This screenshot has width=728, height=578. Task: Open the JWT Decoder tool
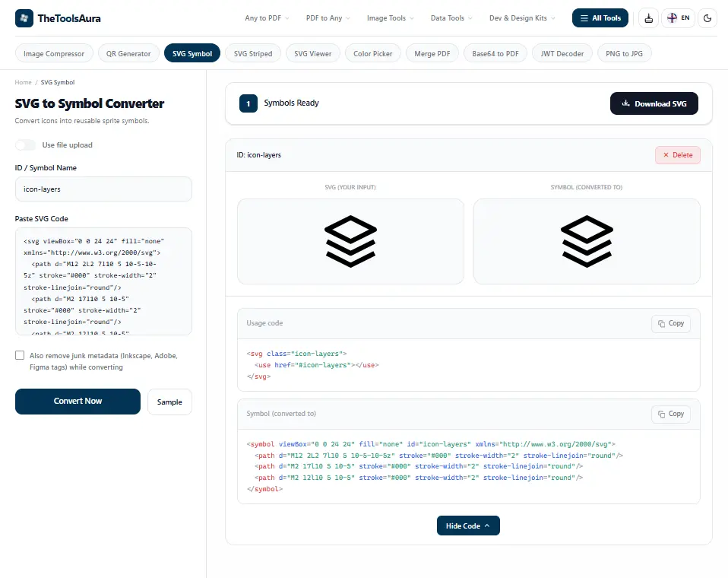coord(562,53)
